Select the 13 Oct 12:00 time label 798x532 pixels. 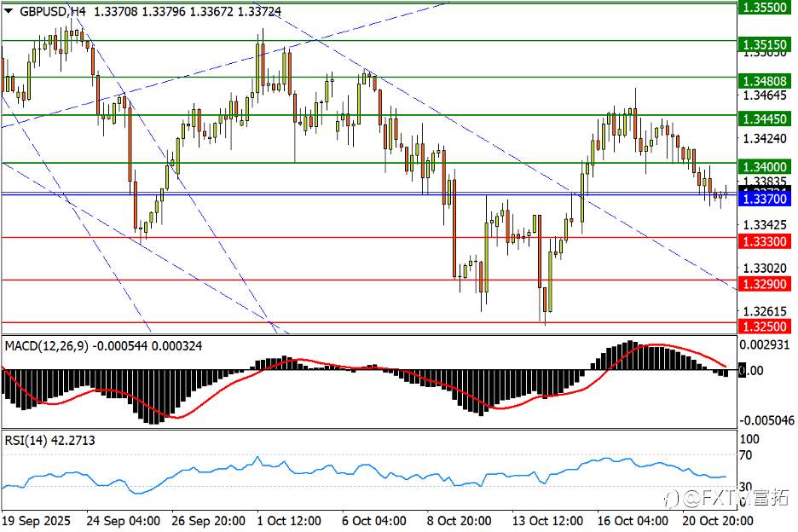pos(547,521)
